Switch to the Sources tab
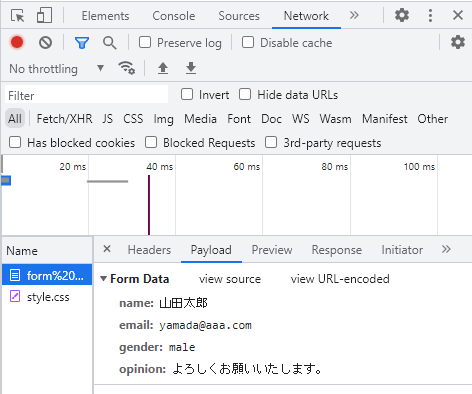The width and height of the screenshot is (472, 394). (x=239, y=16)
